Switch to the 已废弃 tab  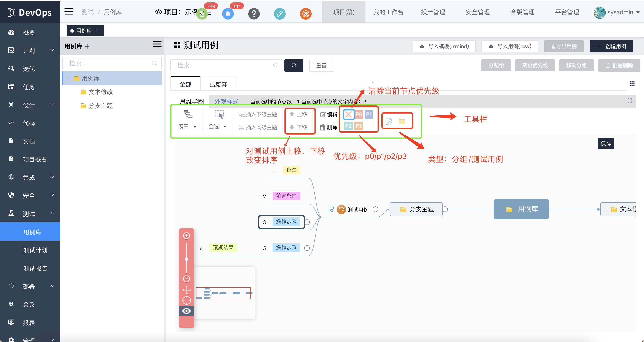218,84
